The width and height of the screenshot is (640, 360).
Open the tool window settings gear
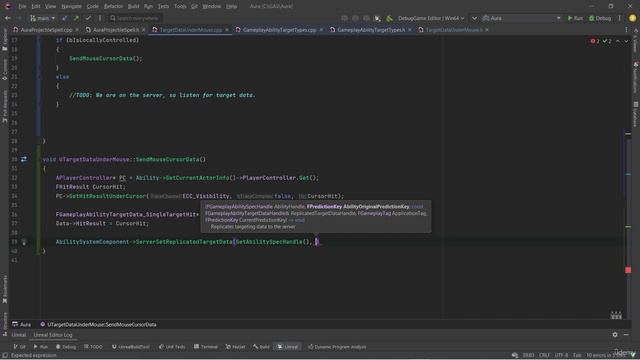615,335
